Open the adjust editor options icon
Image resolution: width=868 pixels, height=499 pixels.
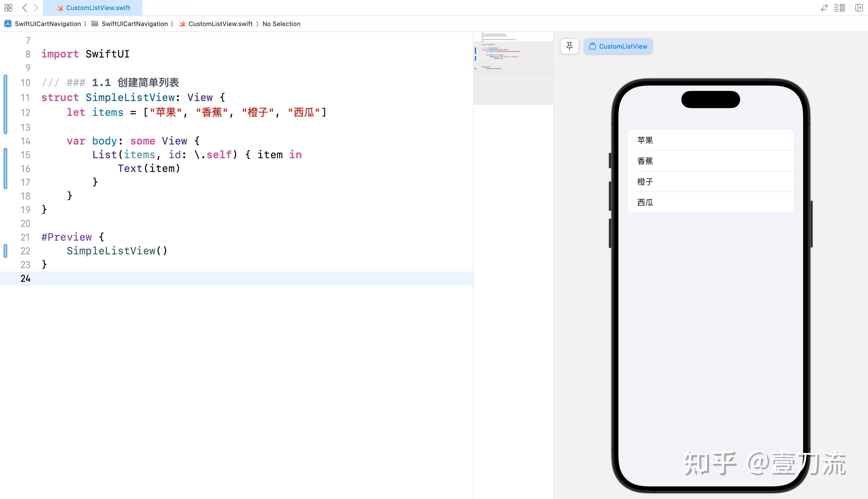839,7
